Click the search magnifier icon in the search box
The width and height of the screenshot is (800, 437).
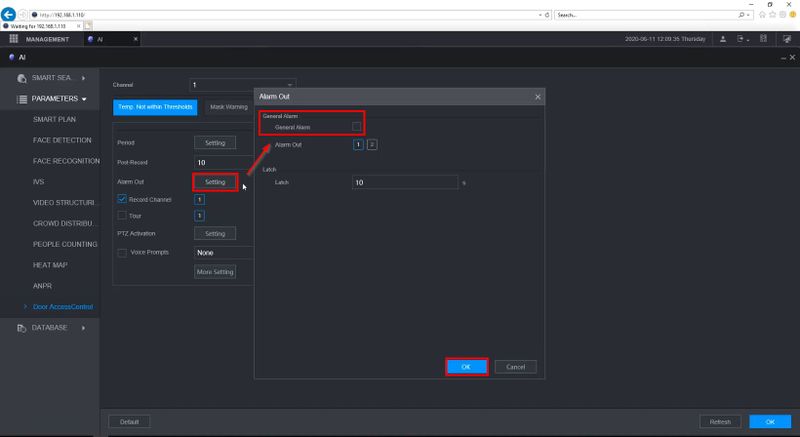741,15
